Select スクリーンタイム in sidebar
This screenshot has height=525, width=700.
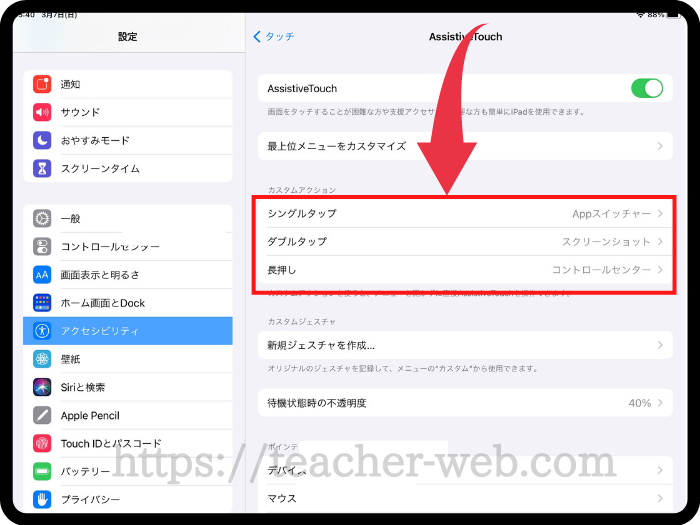[128, 168]
